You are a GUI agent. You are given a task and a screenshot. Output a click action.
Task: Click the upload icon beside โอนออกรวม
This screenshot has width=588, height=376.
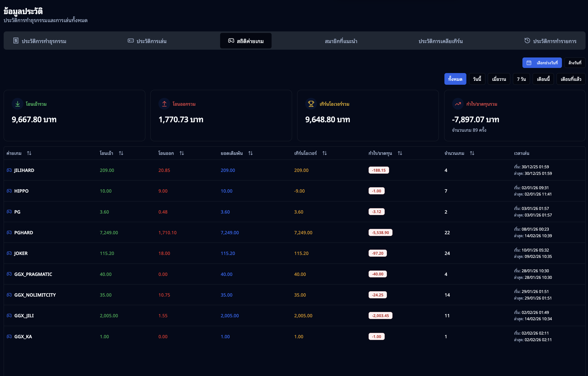(164, 104)
